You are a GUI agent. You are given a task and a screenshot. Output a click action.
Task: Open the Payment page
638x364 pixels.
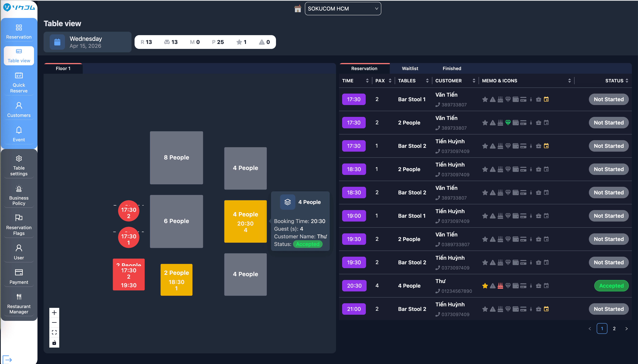click(19, 277)
